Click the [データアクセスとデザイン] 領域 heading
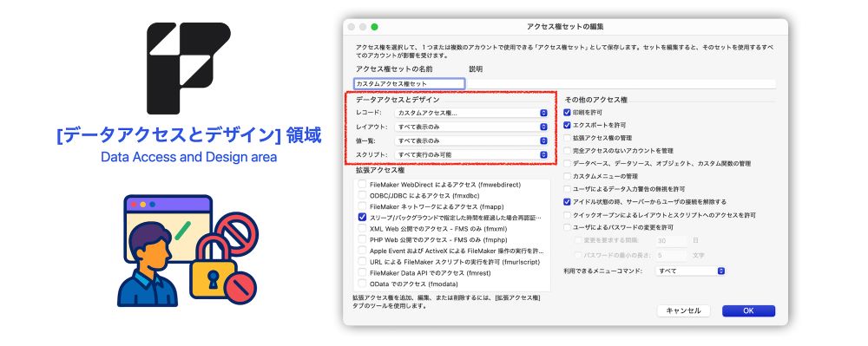 point(188,135)
